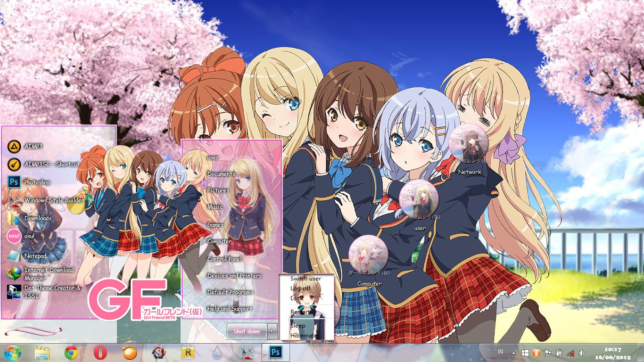Open Devices and Printers
644x362 pixels.
[x=234, y=276]
